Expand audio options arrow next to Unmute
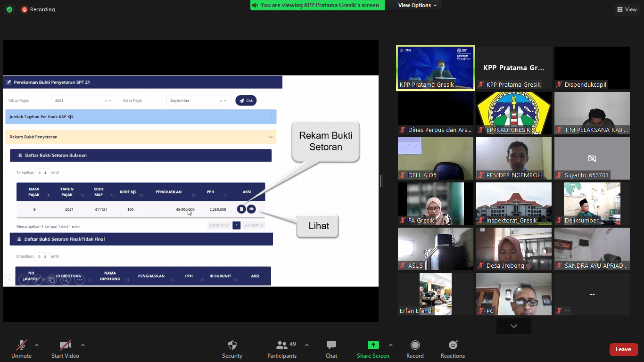Screen dimensions: 644x362 pos(37,345)
